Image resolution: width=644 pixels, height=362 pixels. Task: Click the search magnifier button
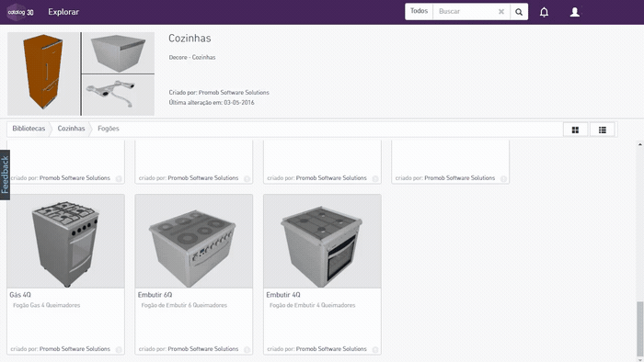(519, 12)
